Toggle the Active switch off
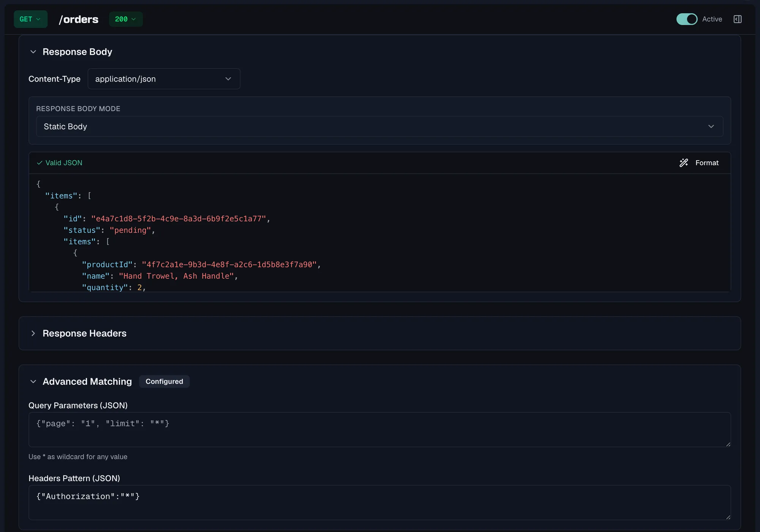760x532 pixels. point(687,19)
